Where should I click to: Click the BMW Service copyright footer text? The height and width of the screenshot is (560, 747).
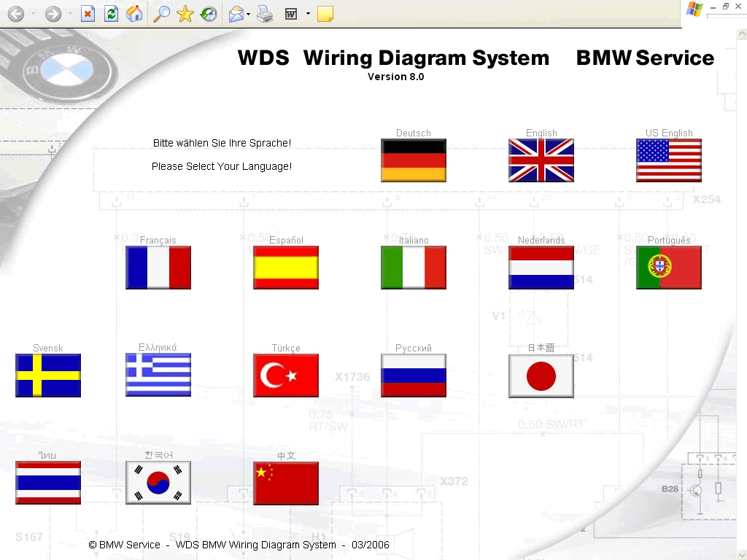[x=239, y=545]
